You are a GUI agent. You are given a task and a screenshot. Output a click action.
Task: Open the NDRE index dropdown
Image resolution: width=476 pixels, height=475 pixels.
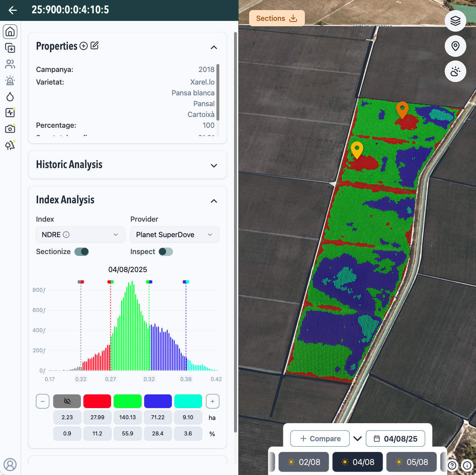point(80,235)
